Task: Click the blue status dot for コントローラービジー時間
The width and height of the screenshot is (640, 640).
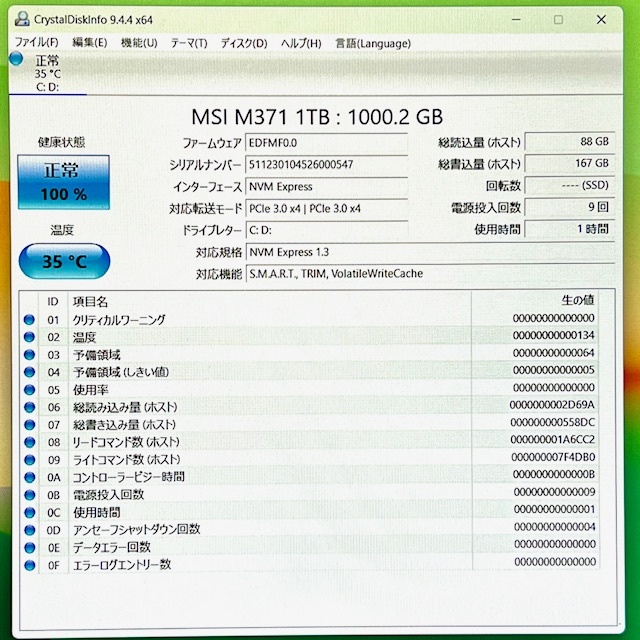Action: click(x=29, y=478)
